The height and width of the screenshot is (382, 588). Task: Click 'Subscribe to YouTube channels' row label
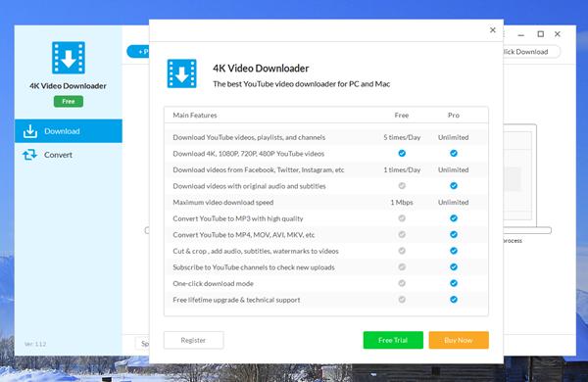click(x=254, y=267)
